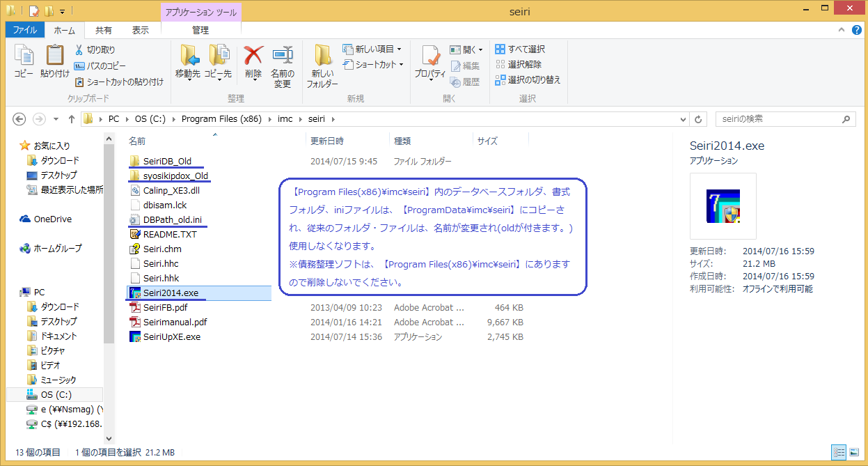Open the 履歴 (History) icon
This screenshot has width=868, height=466.
467,81
